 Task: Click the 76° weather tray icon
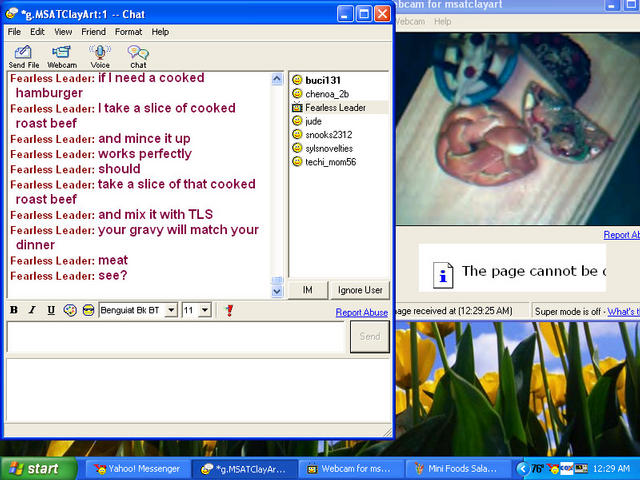[x=538, y=469]
